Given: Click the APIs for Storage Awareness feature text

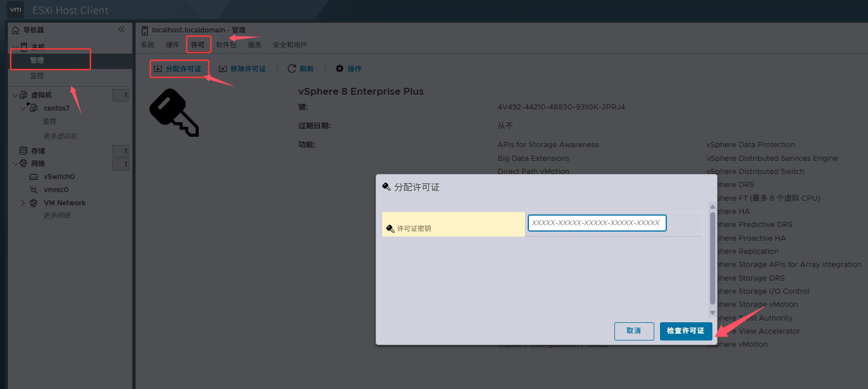Looking at the screenshot, I should [548, 145].
